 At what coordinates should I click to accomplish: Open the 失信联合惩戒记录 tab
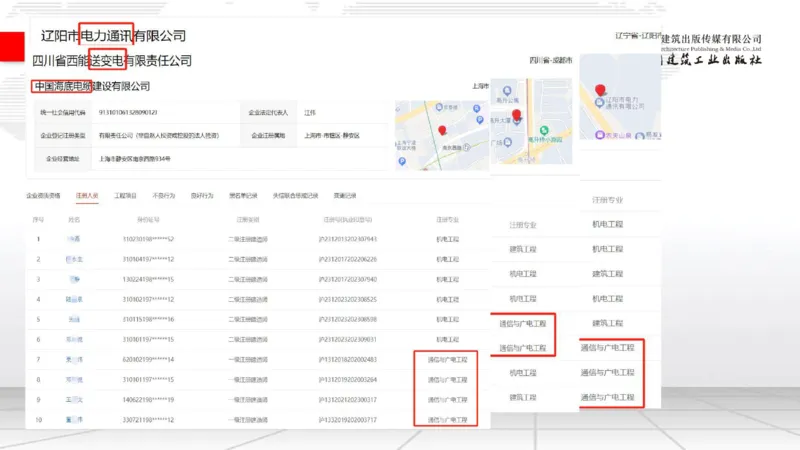[295, 195]
